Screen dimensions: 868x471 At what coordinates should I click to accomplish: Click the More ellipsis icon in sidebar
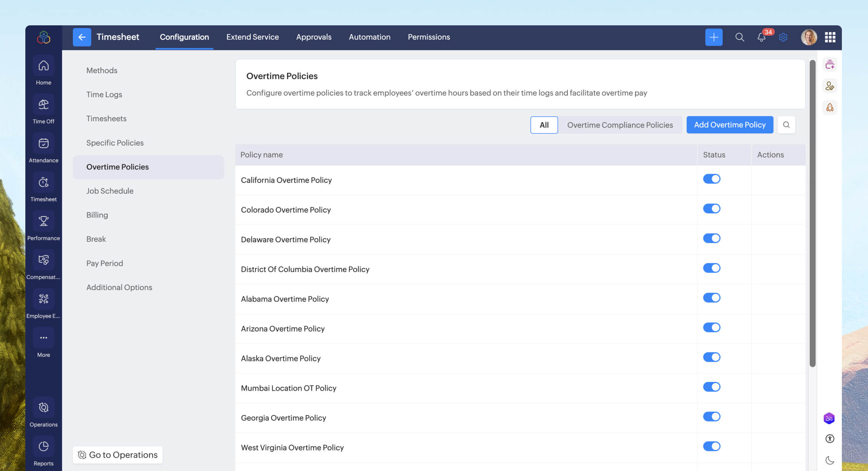[44, 338]
